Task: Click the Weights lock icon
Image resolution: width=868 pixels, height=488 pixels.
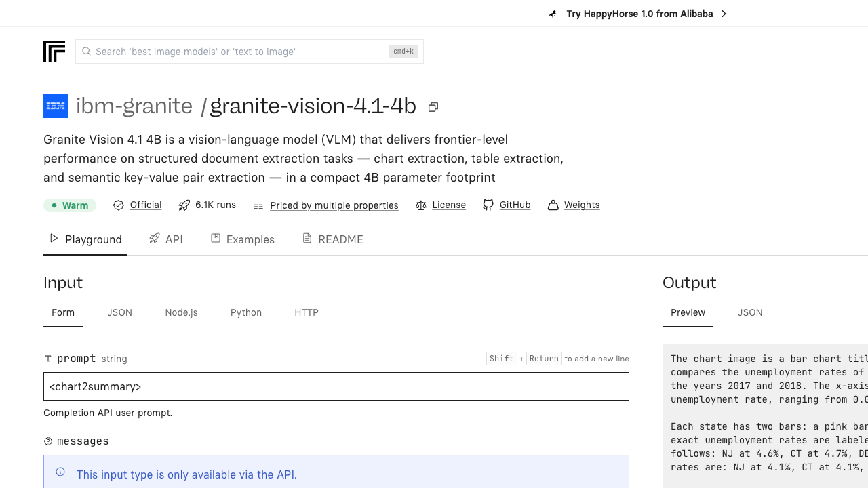Action: [553, 205]
